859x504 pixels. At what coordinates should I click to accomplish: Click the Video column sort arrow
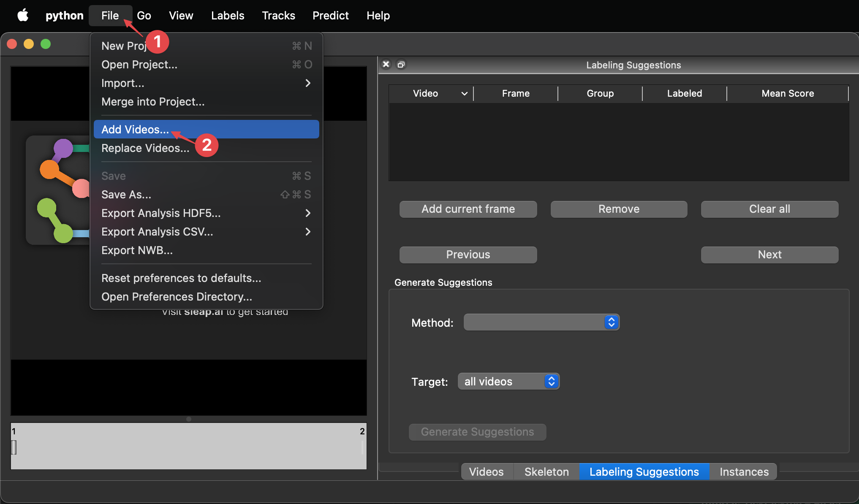464,94
